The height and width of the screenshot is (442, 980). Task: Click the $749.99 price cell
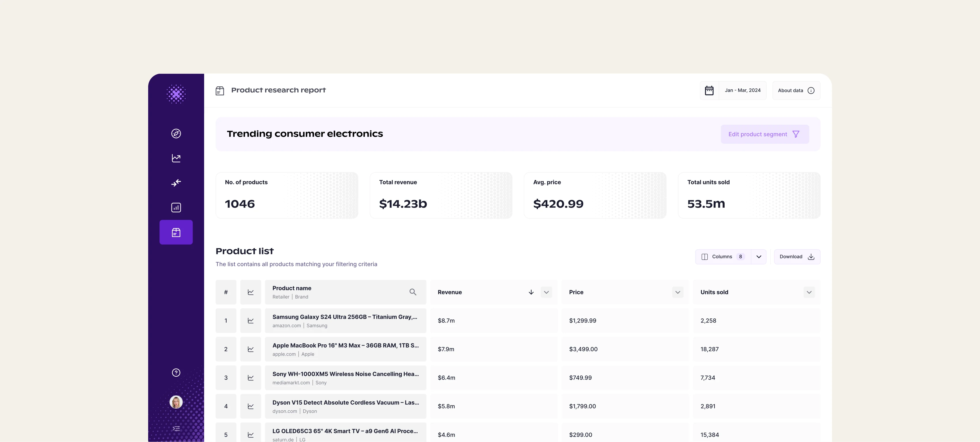(x=625, y=378)
